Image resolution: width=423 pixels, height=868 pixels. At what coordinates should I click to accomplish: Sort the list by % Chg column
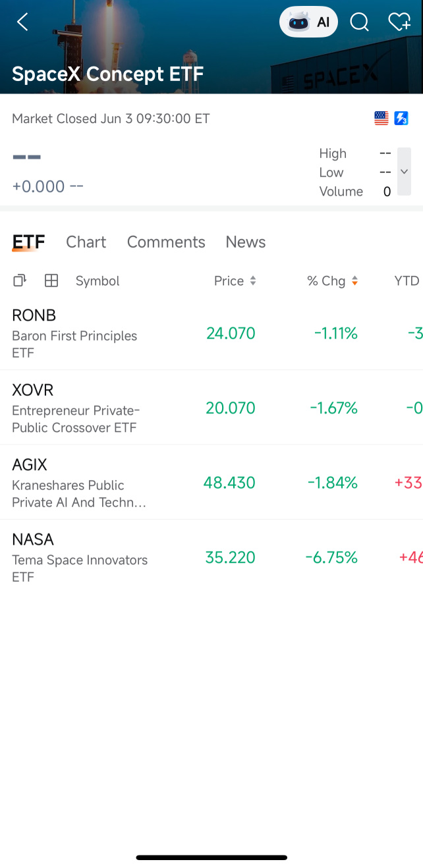[333, 281]
